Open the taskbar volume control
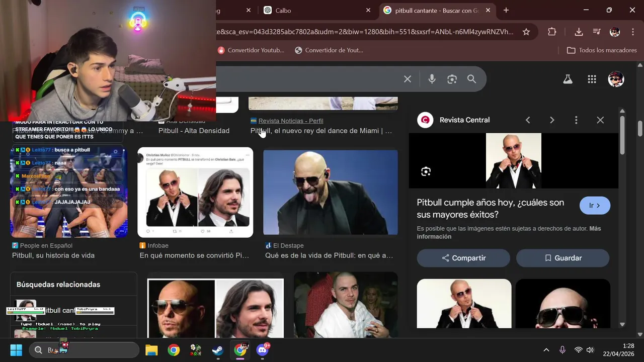 coord(590,350)
